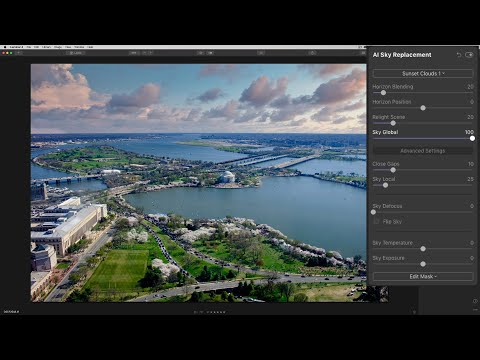Open the File menu in the menu bar

[29, 47]
